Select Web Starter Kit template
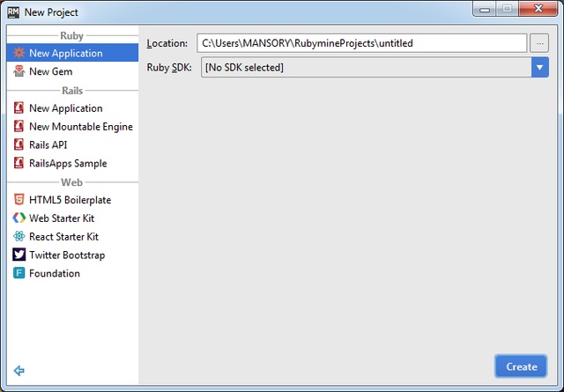This screenshot has width=564, height=392. pyautogui.click(x=72, y=218)
